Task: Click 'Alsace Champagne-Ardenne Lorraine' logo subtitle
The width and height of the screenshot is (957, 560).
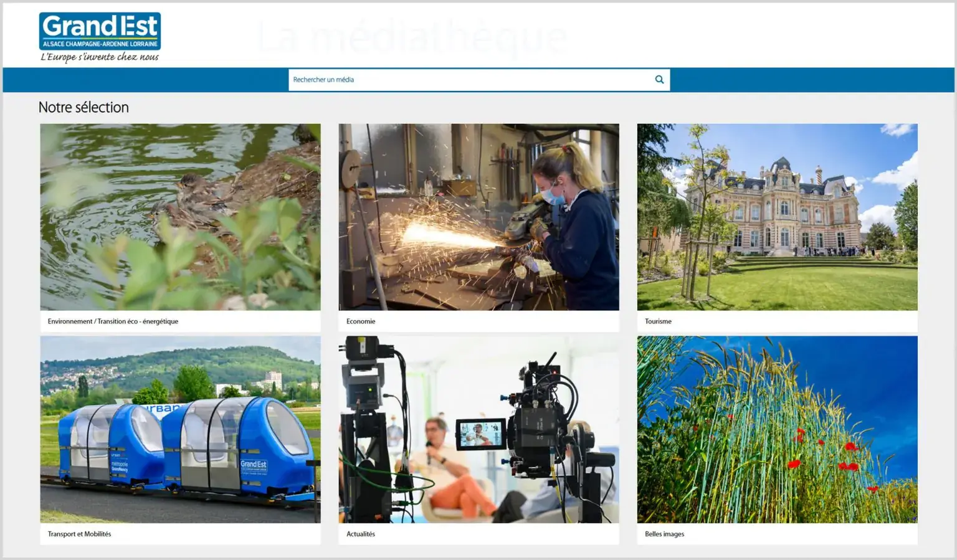Action: tap(100, 44)
